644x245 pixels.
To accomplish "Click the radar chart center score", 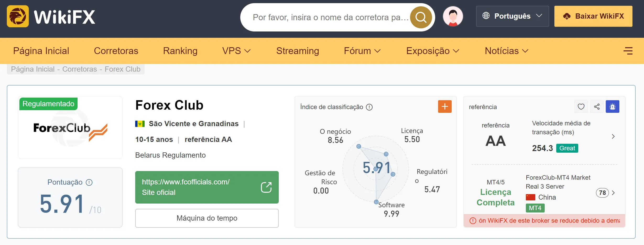I will point(376,168).
